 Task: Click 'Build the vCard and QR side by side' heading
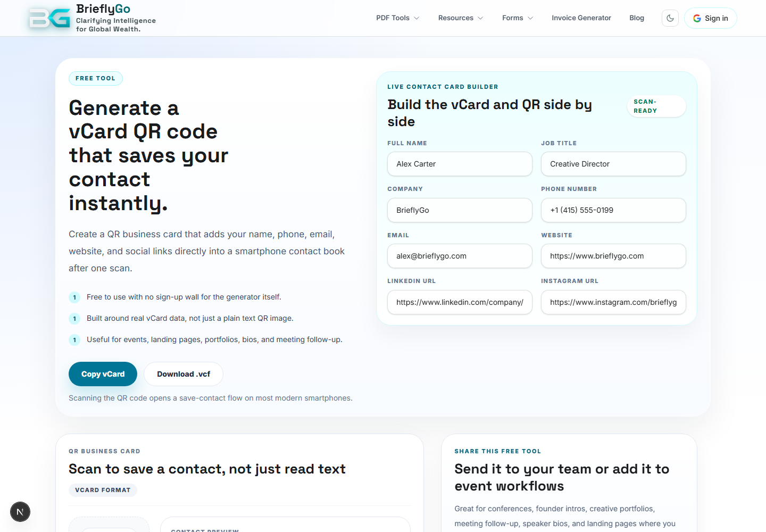pyautogui.click(x=489, y=113)
